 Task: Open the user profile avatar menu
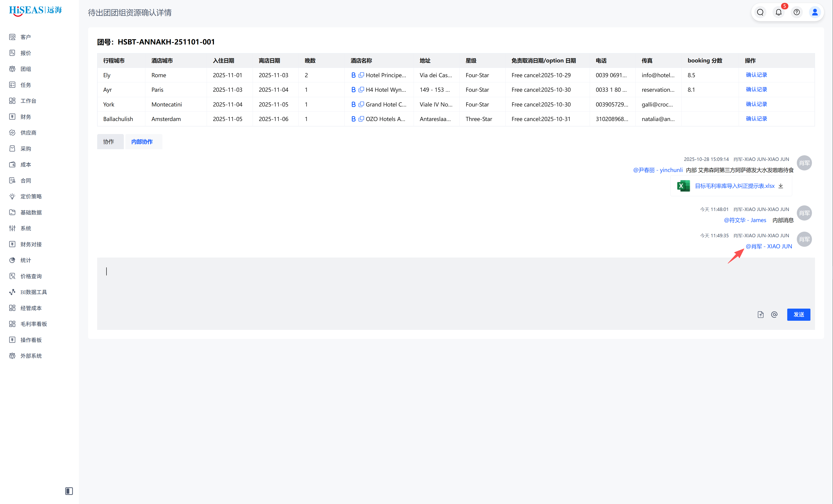click(815, 13)
